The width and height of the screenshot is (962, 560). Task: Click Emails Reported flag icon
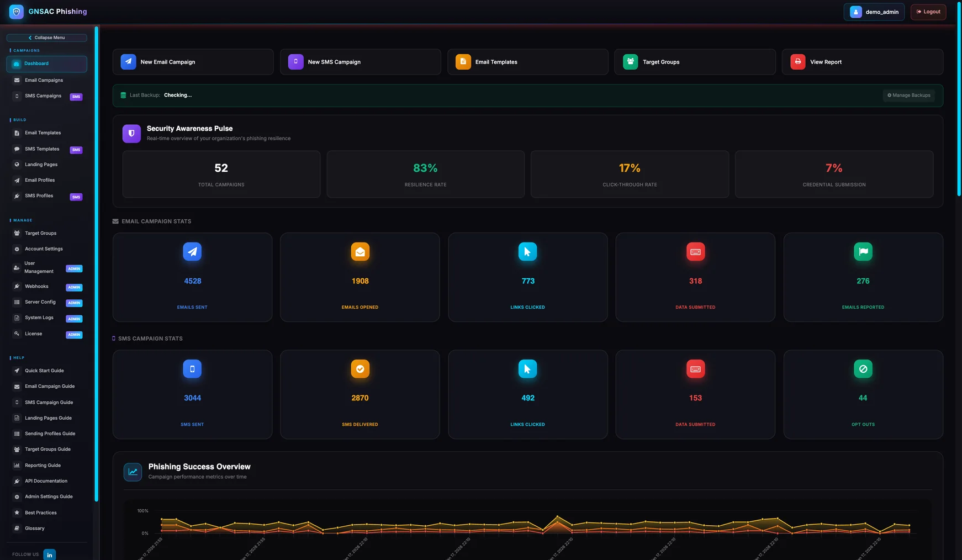(863, 252)
